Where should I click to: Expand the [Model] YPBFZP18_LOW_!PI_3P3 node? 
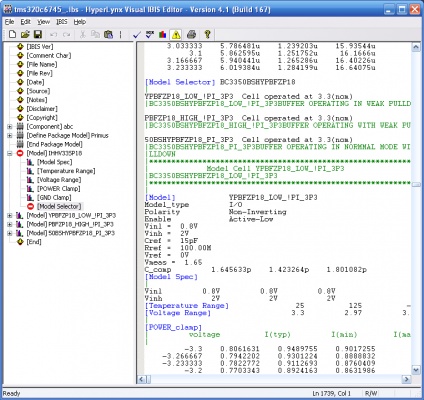click(x=10, y=215)
